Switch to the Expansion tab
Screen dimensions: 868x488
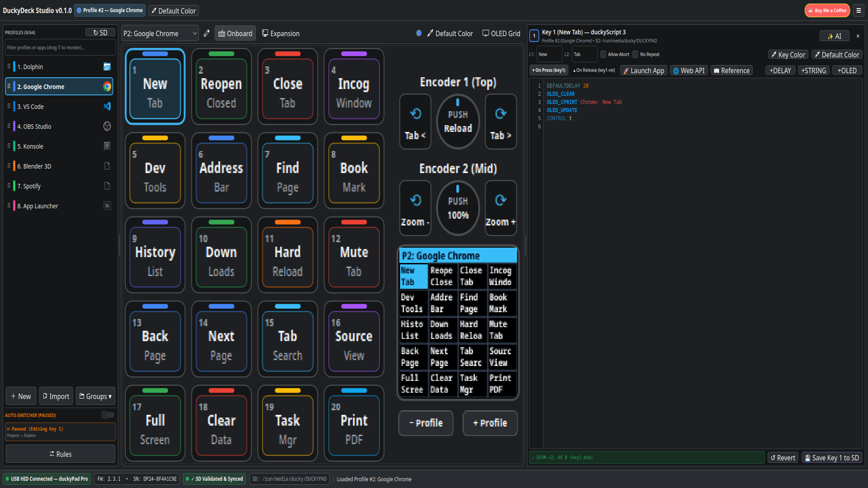281,33
